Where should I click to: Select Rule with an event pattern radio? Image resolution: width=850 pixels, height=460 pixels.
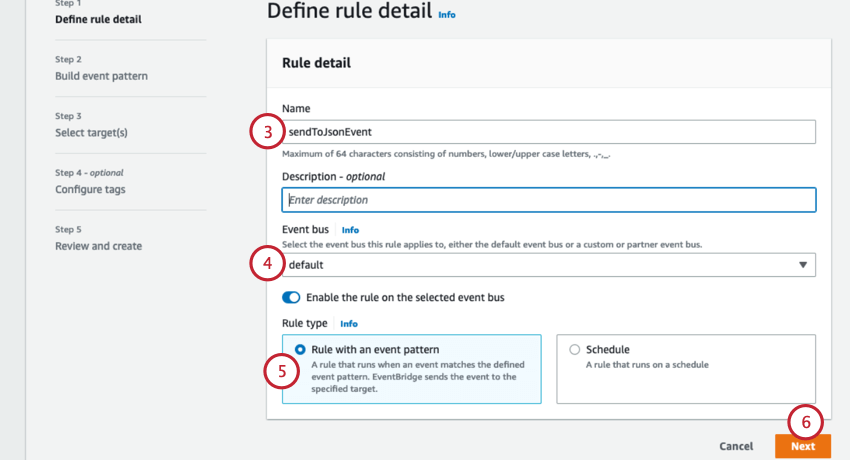point(300,350)
